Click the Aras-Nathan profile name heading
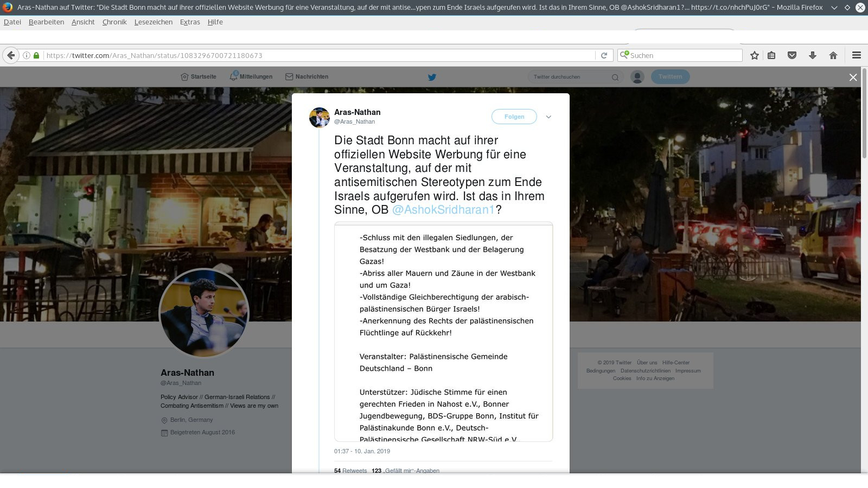This screenshot has height=488, width=868. 187,373
